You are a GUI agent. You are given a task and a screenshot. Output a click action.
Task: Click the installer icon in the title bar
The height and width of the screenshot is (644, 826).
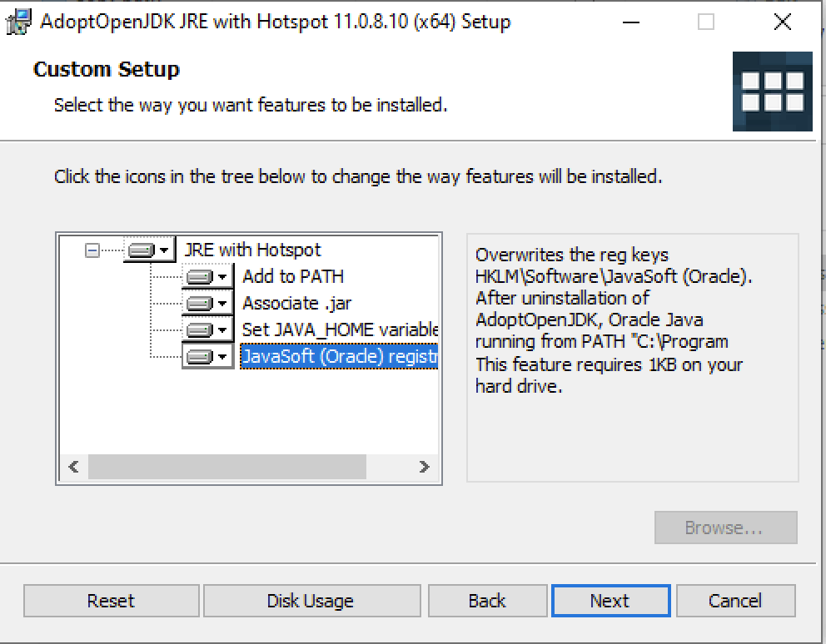click(18, 22)
